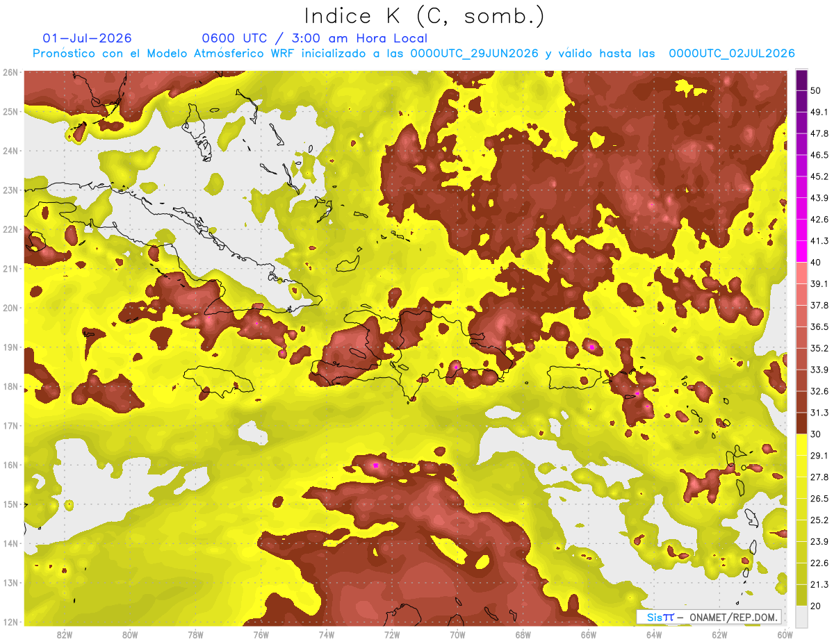Click the longitude axis label "78W"
The height and width of the screenshot is (644, 834).
[x=195, y=634]
